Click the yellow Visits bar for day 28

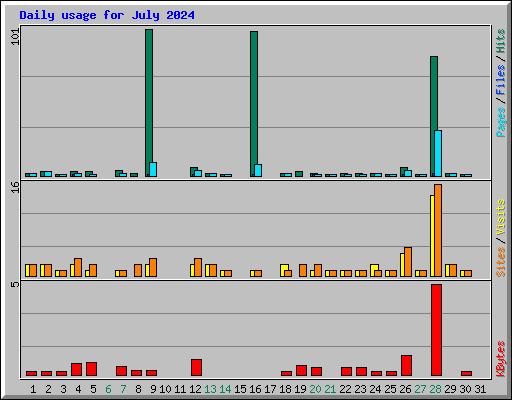point(432,236)
